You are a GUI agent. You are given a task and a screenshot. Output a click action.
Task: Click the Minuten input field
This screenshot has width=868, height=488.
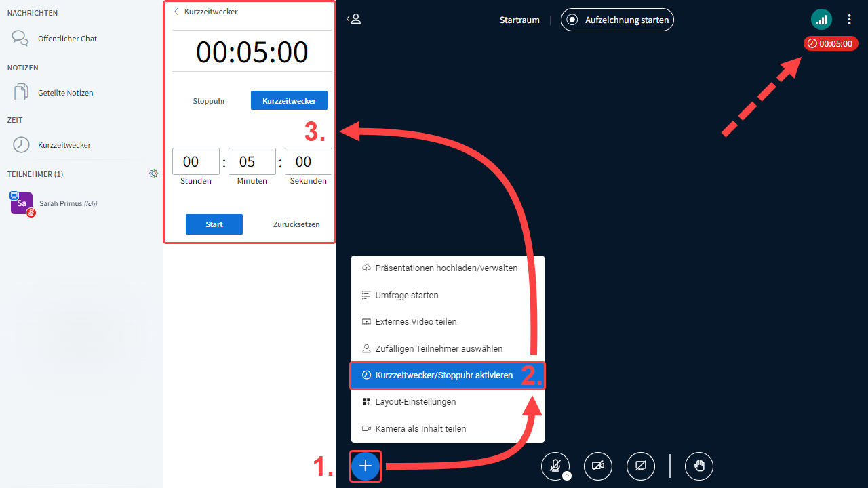[x=252, y=161]
